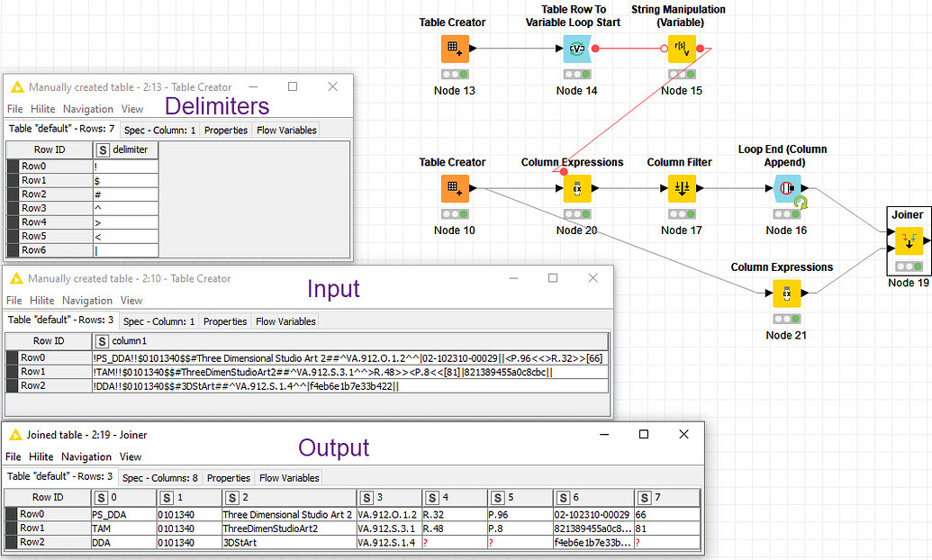Viewport: 932px width, 560px height.
Task: Switch to Flow Variables tab in Joined table
Action: click(x=290, y=477)
